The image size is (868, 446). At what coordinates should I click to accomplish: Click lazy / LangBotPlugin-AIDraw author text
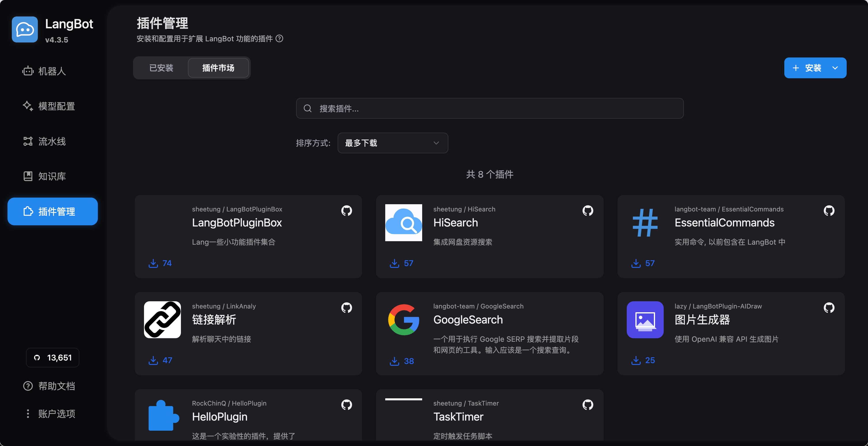pyautogui.click(x=718, y=306)
